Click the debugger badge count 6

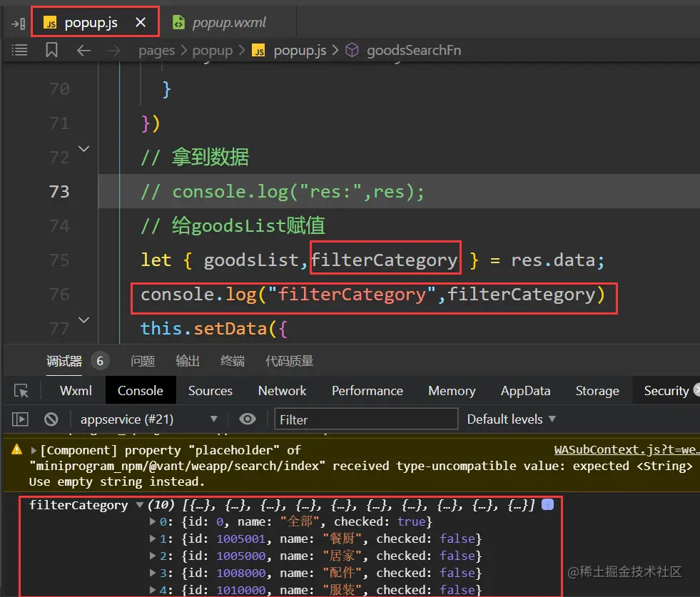[x=100, y=361]
